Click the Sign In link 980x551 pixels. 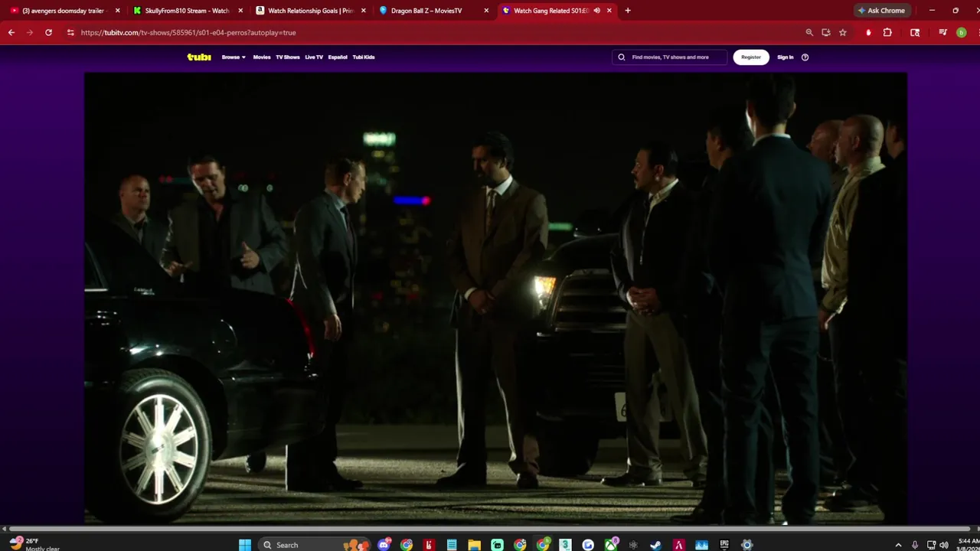pyautogui.click(x=786, y=57)
